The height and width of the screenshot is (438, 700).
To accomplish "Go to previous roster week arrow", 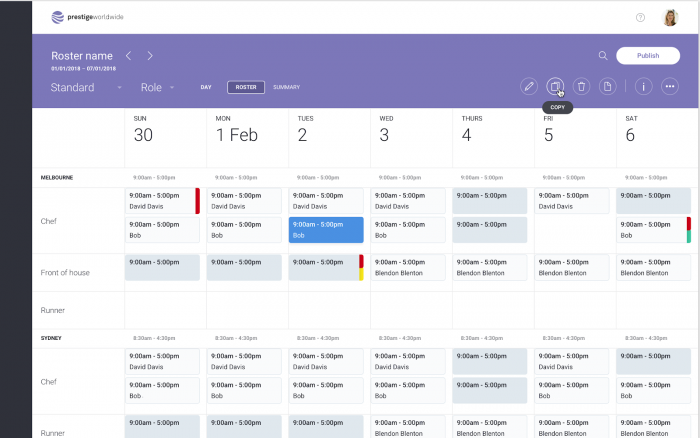I will point(129,56).
